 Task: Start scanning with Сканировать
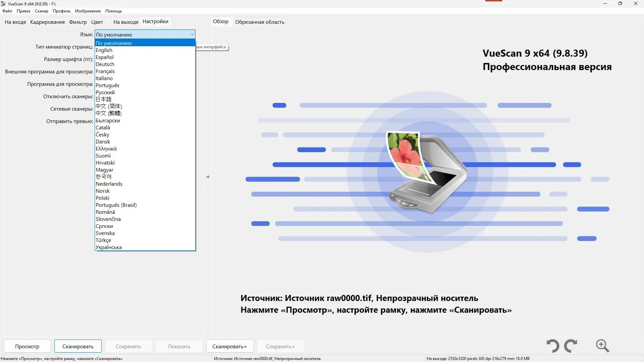(x=77, y=346)
